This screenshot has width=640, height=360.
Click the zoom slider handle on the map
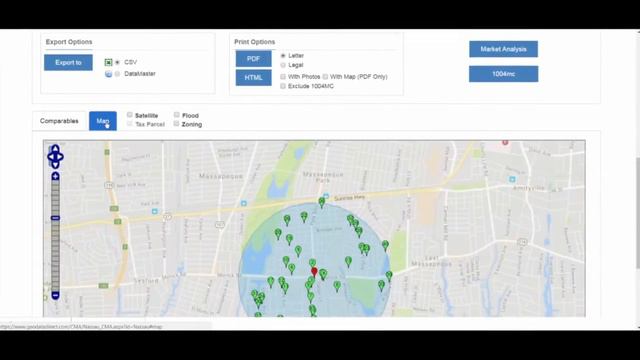pyautogui.click(x=56, y=218)
